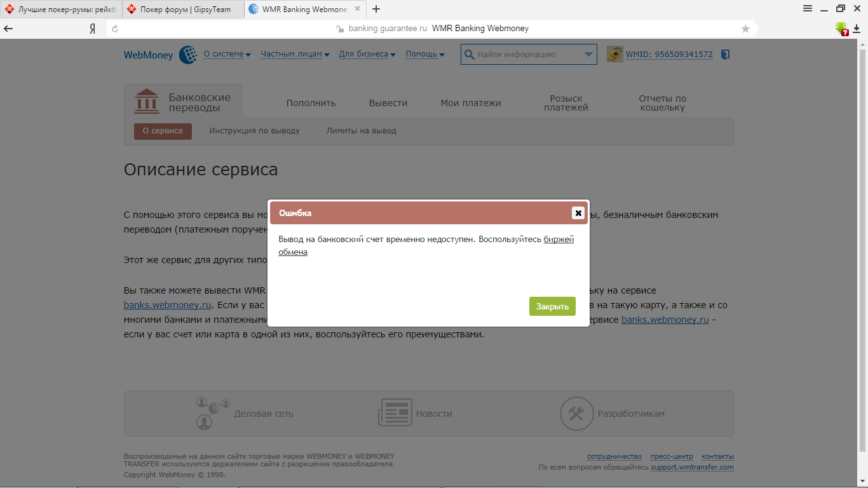The height and width of the screenshot is (488, 868).
Task: Open the пресс-центр footer link
Action: pos(672,457)
